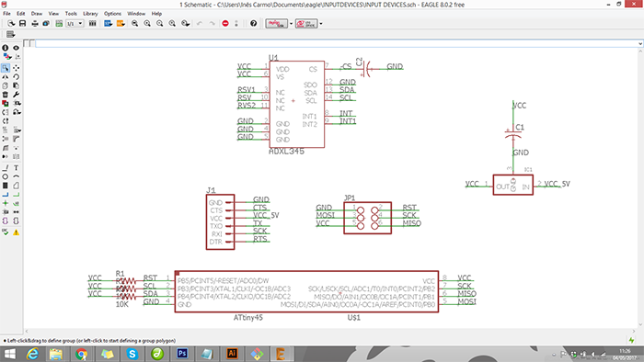Stop command with red stop icon
Viewport: 644px width, 362px height.
[x=225, y=23]
